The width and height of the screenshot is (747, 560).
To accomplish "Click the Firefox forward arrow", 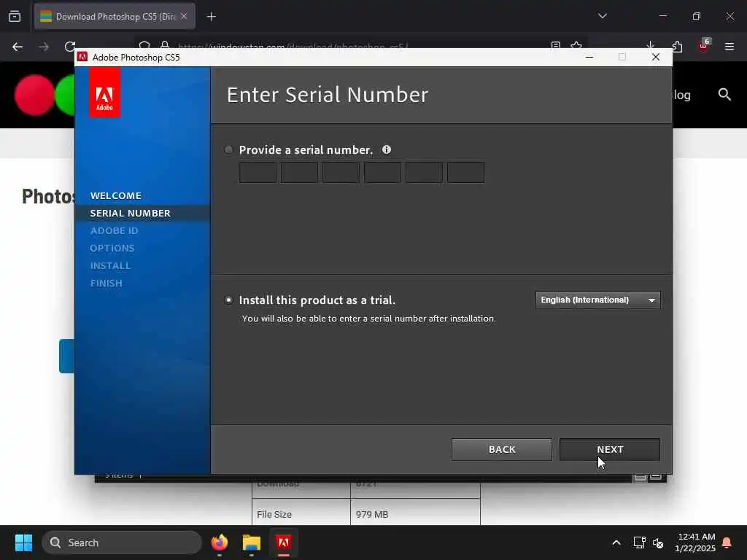I will click(44, 47).
